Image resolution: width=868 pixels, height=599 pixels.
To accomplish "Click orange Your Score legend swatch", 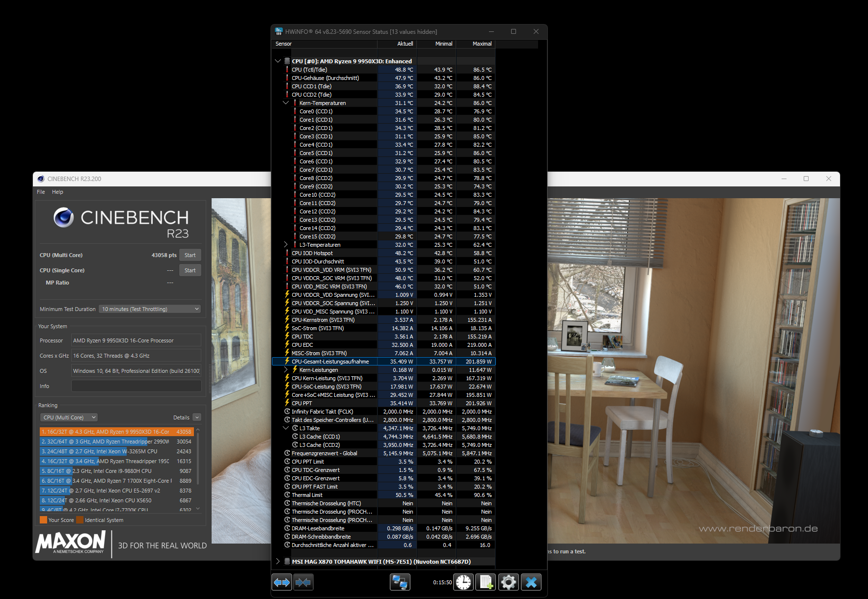I will point(43,520).
